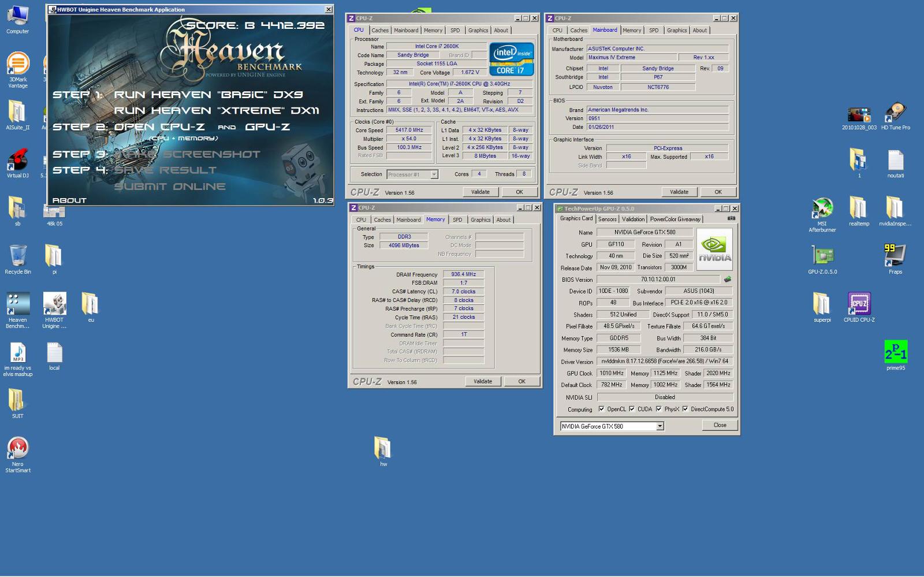
Task: Click the Close button in GPU-Z
Action: (720, 425)
